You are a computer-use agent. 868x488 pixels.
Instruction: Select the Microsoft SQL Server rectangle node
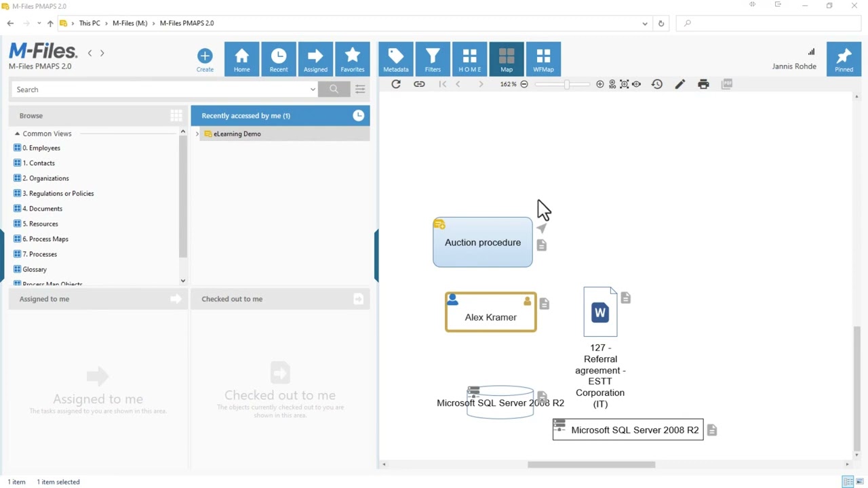pos(628,430)
